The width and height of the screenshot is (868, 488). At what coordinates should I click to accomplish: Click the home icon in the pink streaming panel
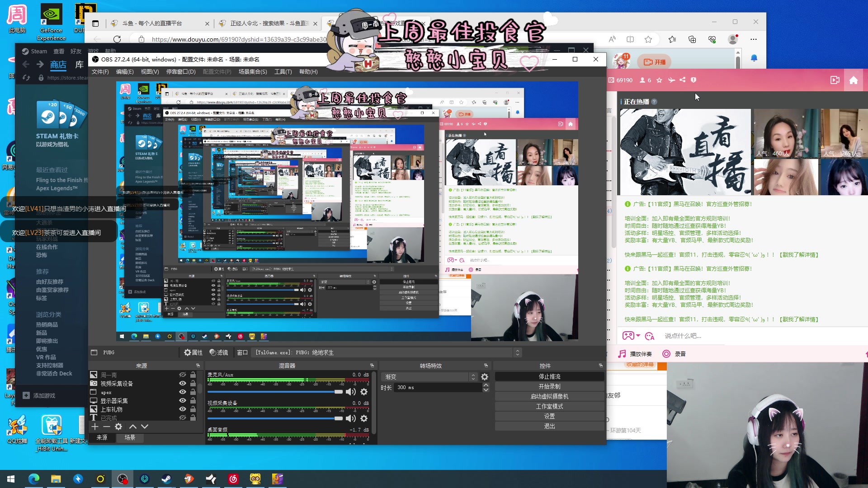point(854,80)
